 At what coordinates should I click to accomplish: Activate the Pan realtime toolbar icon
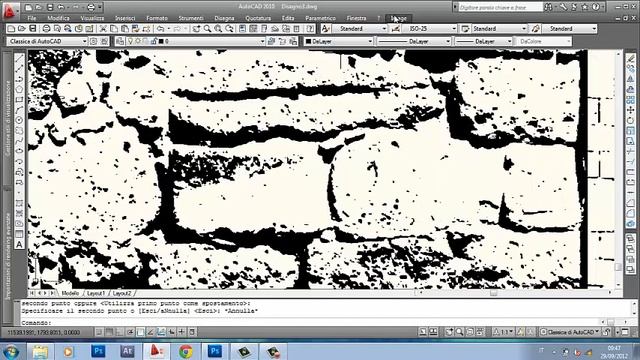(x=197, y=29)
